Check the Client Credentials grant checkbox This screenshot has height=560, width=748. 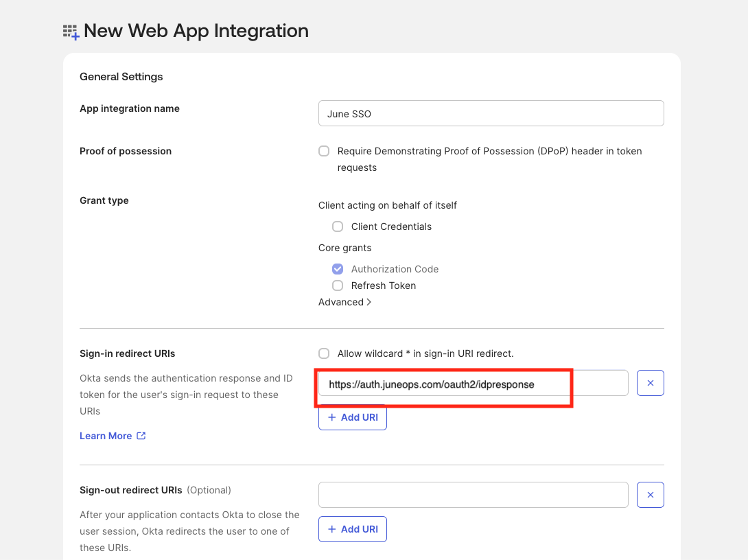(x=338, y=226)
